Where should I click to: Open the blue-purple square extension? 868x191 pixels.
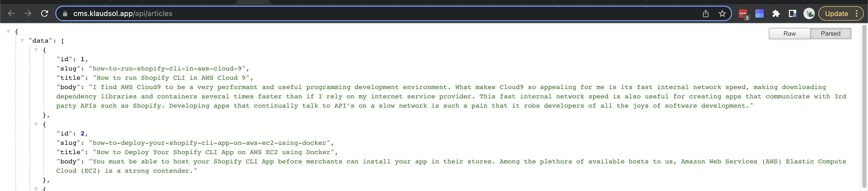click(760, 13)
